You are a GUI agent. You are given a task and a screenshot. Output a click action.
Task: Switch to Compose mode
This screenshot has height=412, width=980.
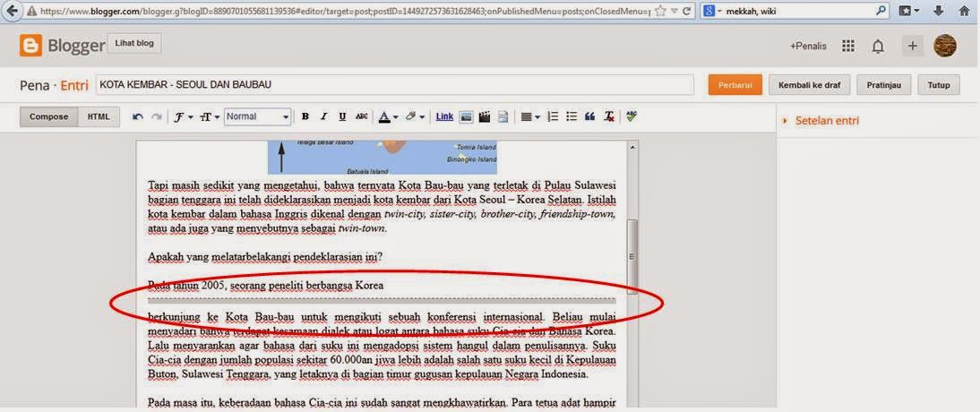click(x=48, y=117)
